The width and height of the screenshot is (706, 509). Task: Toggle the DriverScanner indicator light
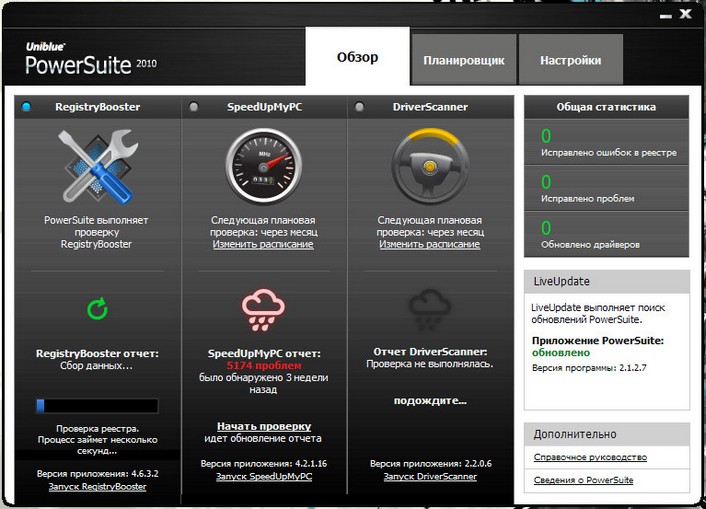click(360, 107)
